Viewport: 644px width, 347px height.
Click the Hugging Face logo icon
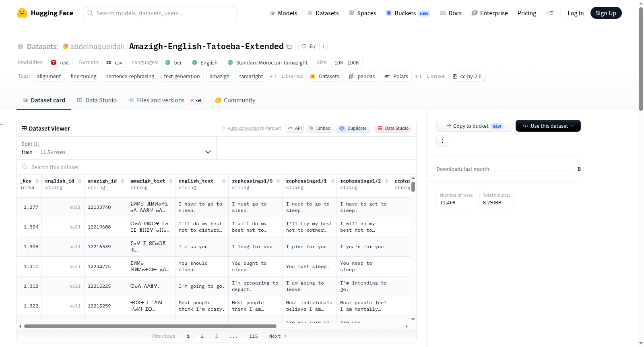click(22, 13)
